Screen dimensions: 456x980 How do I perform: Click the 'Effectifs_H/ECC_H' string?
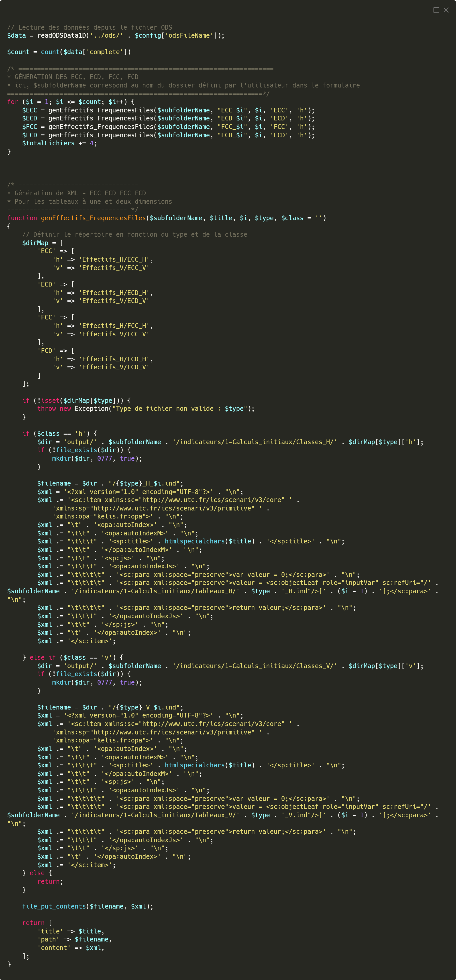tap(114, 259)
